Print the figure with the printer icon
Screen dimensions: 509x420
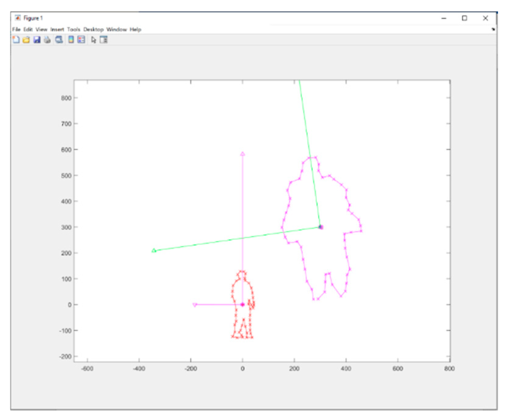(x=47, y=40)
